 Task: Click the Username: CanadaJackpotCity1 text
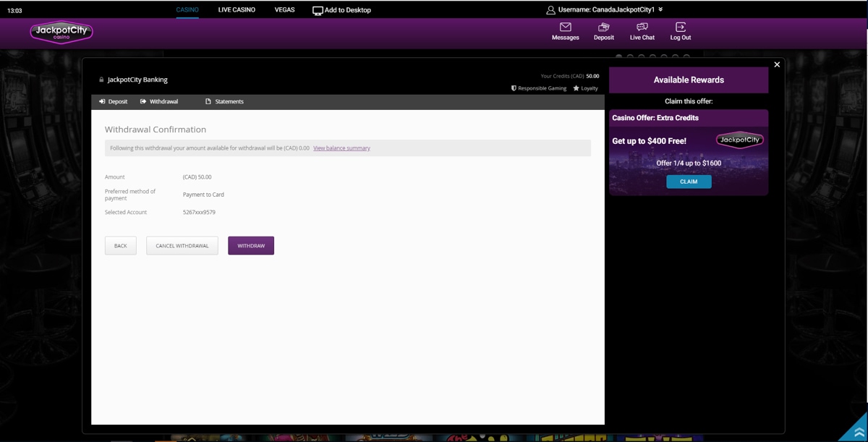(x=606, y=10)
